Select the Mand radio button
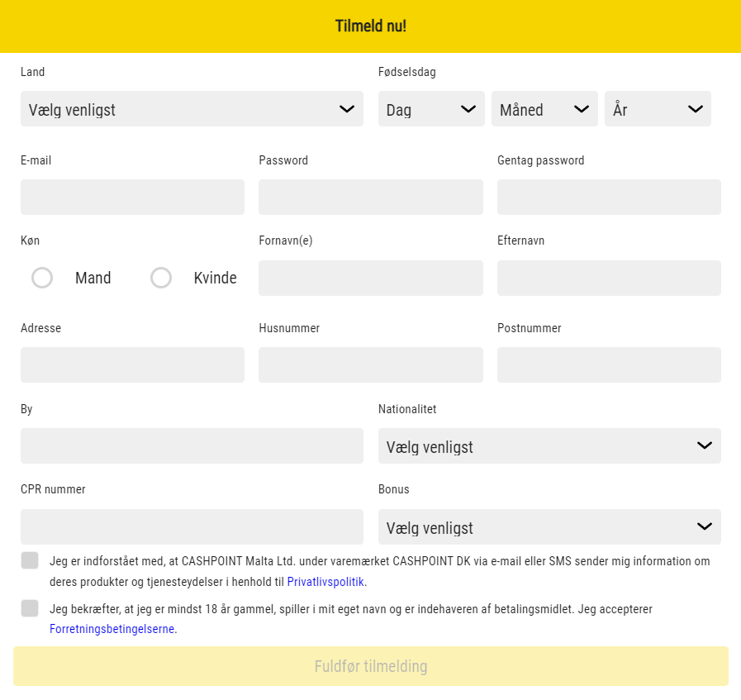Screen dimensions: 741x700 (x=42, y=278)
